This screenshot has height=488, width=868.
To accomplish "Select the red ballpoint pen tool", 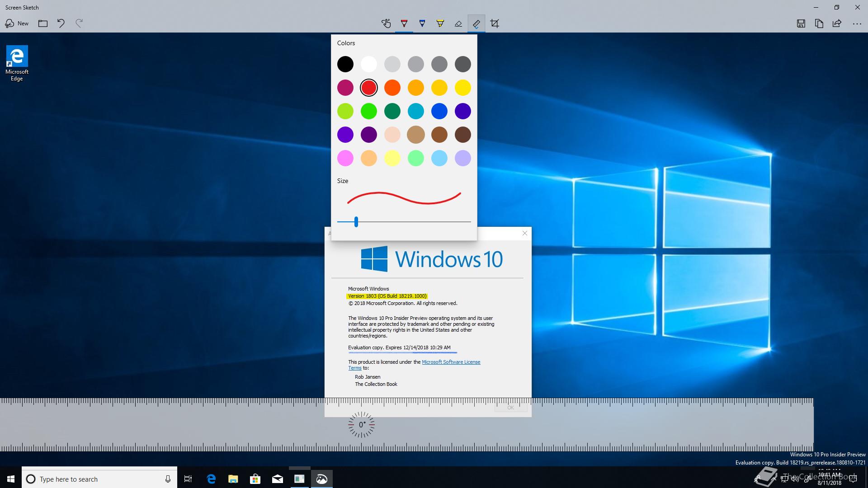I will 404,23.
